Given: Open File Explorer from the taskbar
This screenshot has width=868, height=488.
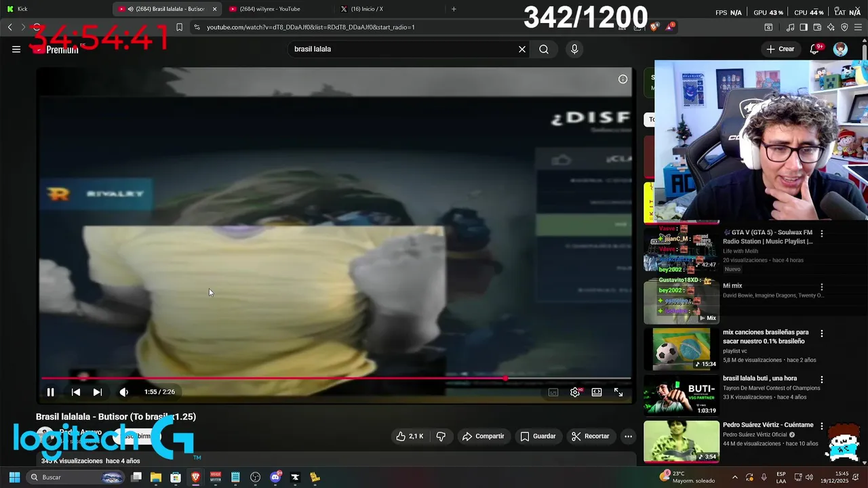Looking at the screenshot, I should click(156, 477).
